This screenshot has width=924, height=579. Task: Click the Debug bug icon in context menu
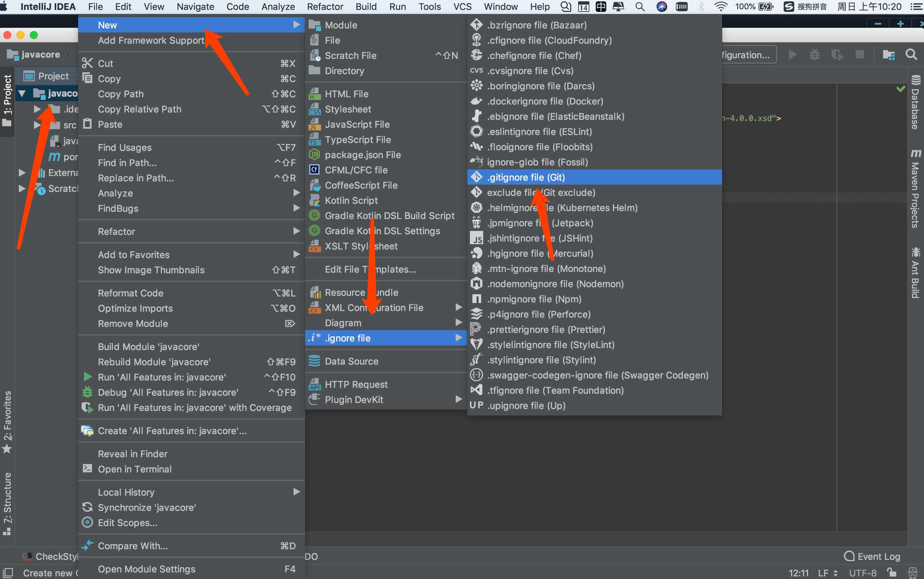point(88,392)
